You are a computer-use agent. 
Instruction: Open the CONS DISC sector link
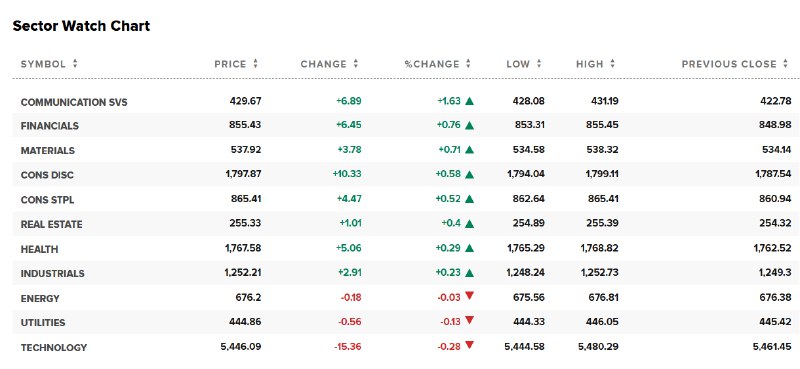click(47, 175)
